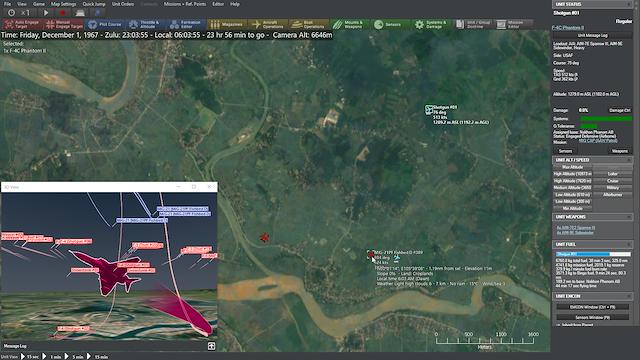
Task: Open the View menu
Action: point(22,4)
